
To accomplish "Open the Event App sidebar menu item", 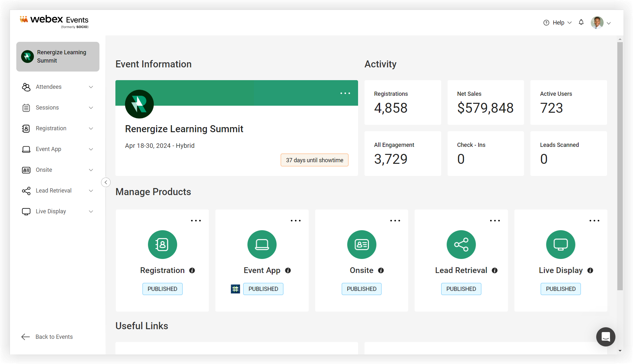I will [x=58, y=149].
